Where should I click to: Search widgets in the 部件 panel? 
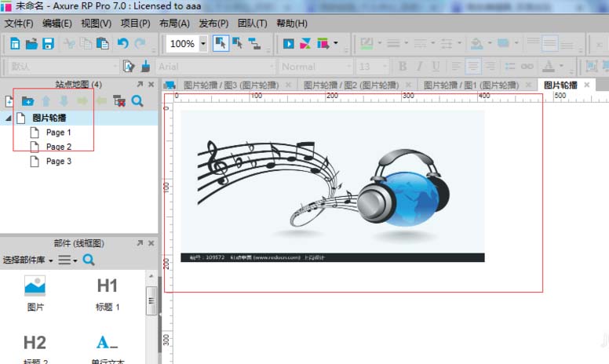click(x=89, y=260)
